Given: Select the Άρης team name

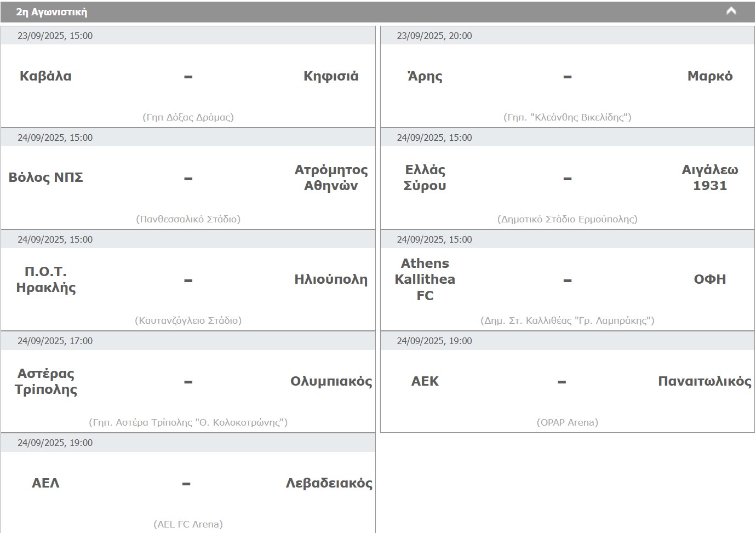Looking at the screenshot, I should click(x=425, y=76).
